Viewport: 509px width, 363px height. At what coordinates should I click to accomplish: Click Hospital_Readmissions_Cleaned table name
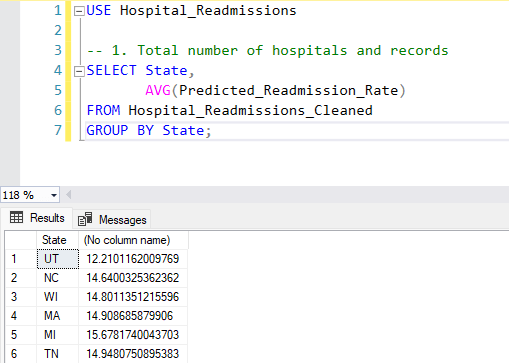(x=250, y=111)
